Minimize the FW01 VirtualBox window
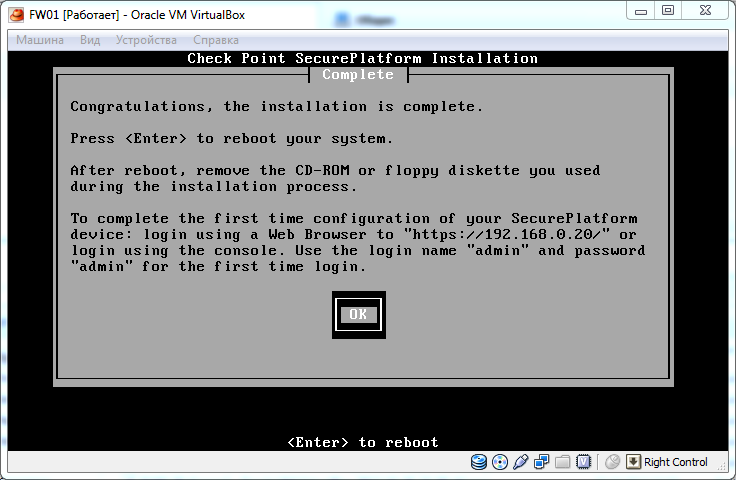This screenshot has height=480, width=736. 641,11
